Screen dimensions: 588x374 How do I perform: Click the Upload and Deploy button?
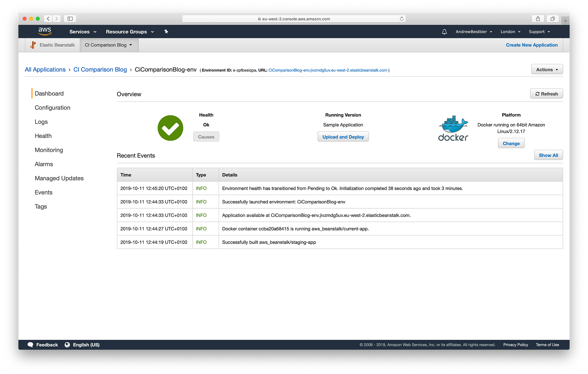(x=343, y=137)
